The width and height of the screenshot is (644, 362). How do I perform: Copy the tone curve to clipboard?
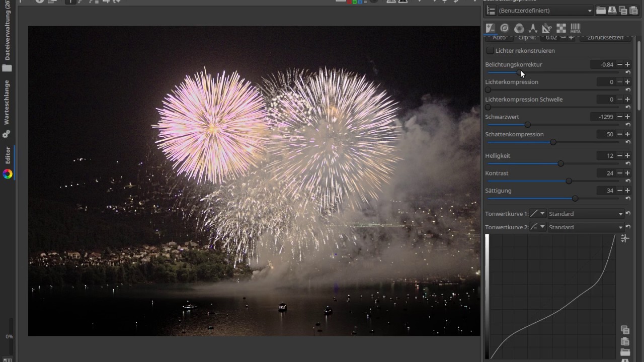[625, 330]
